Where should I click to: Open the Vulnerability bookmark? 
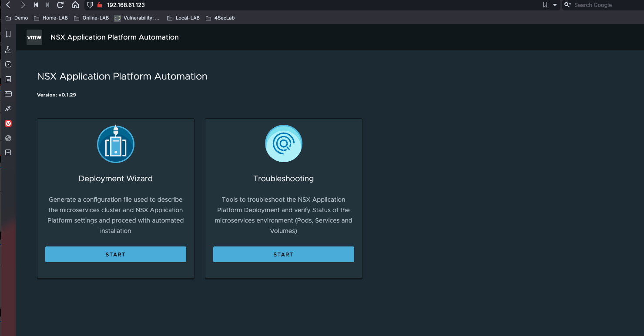click(137, 18)
